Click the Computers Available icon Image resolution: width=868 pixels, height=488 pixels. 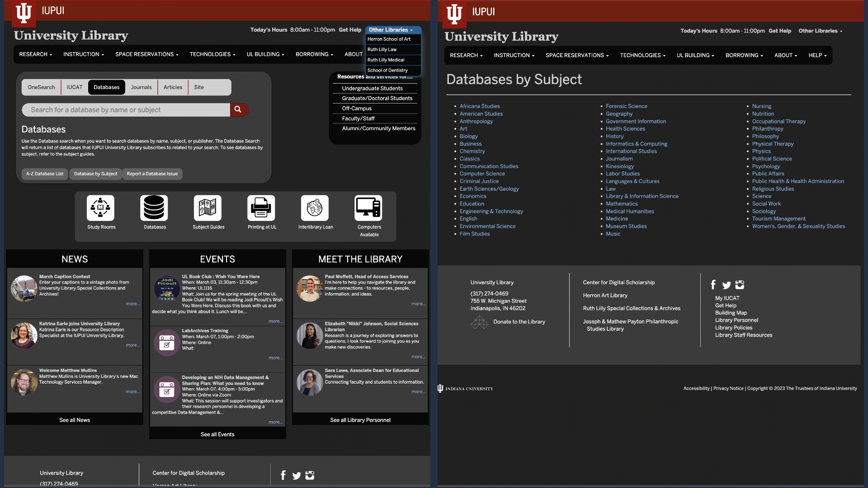368,208
